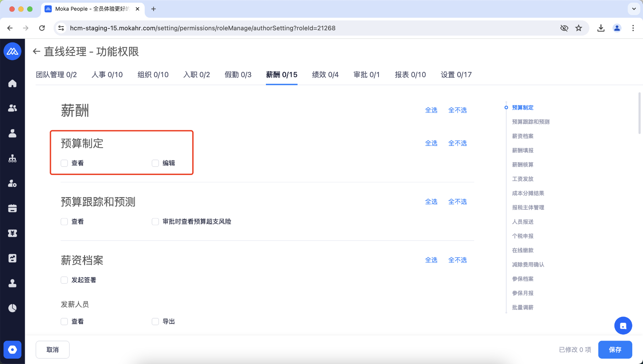Viewport: 643px width, 364px height.
Task: Check 发起签署 under 薪资档案
Action: click(64, 280)
